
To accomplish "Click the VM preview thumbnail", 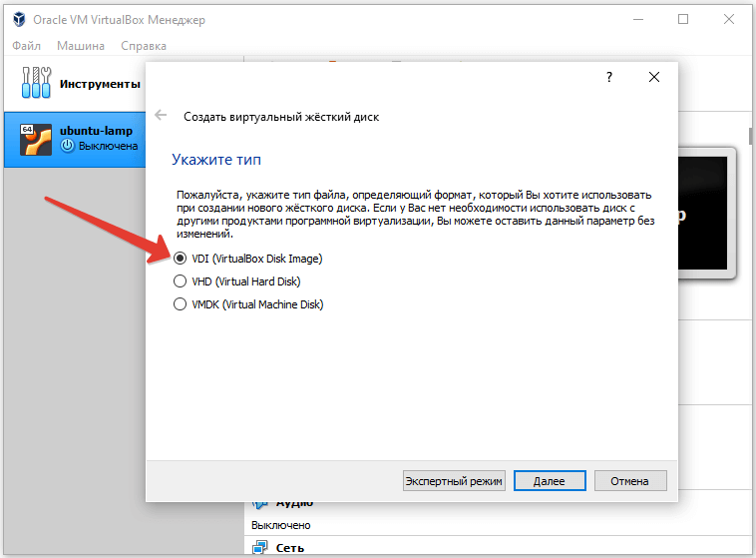I will 708,215.
